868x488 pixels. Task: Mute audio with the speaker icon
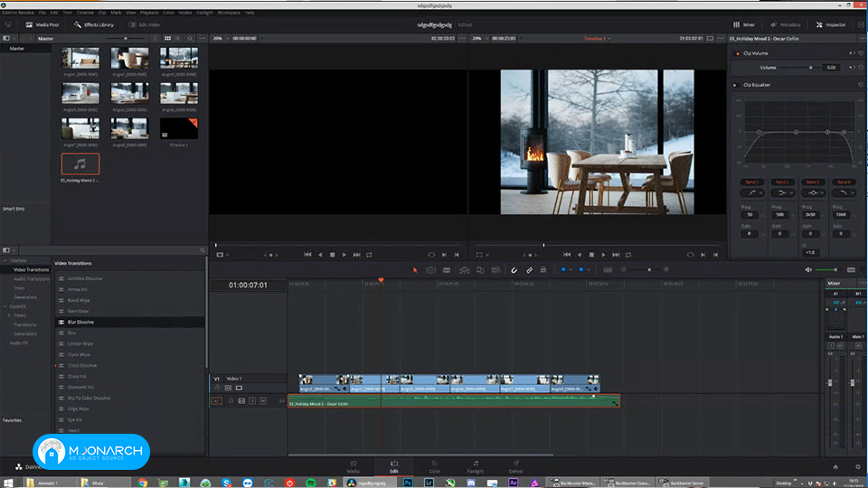click(808, 269)
